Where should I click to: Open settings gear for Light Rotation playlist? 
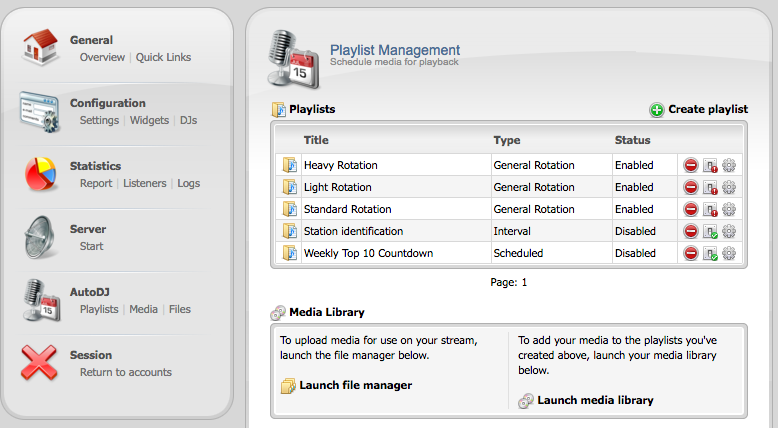coord(729,187)
